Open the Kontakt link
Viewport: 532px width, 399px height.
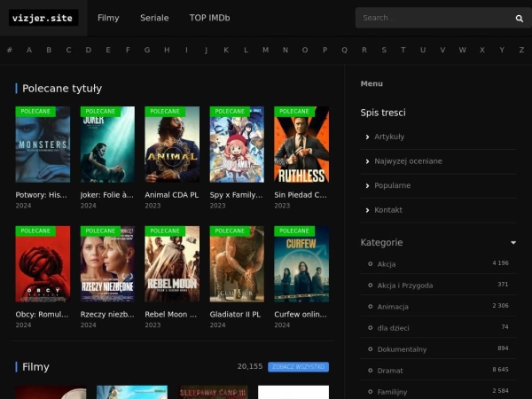coord(388,210)
